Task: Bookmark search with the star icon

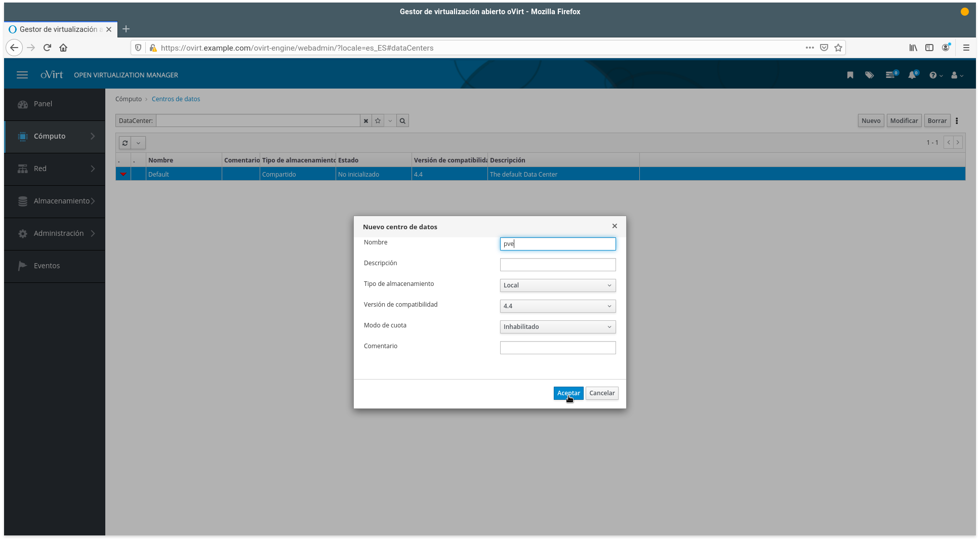Action: [378, 121]
